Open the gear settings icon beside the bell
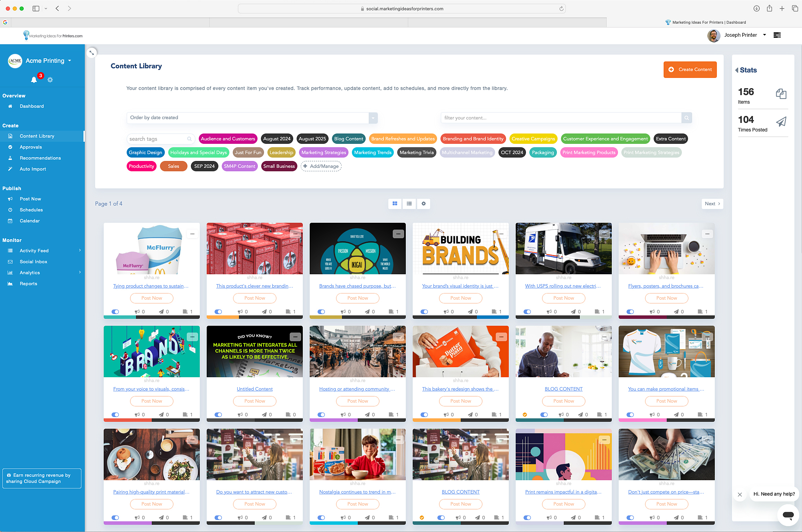The width and height of the screenshot is (802, 532). pos(50,80)
